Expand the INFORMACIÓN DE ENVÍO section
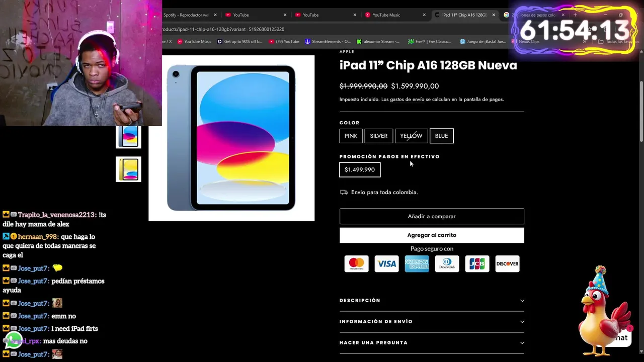This screenshot has width=644, height=362. coord(432,322)
